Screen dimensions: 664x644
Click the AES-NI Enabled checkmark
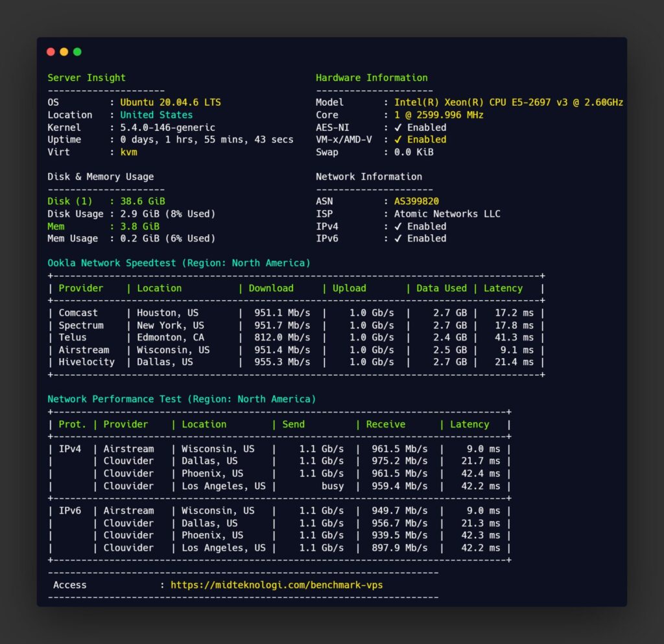pos(398,128)
